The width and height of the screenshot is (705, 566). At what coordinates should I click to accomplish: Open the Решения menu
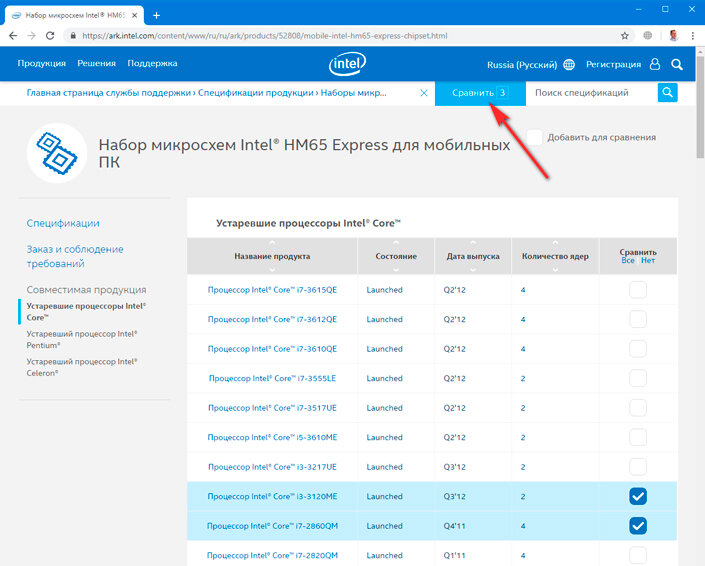tap(96, 63)
